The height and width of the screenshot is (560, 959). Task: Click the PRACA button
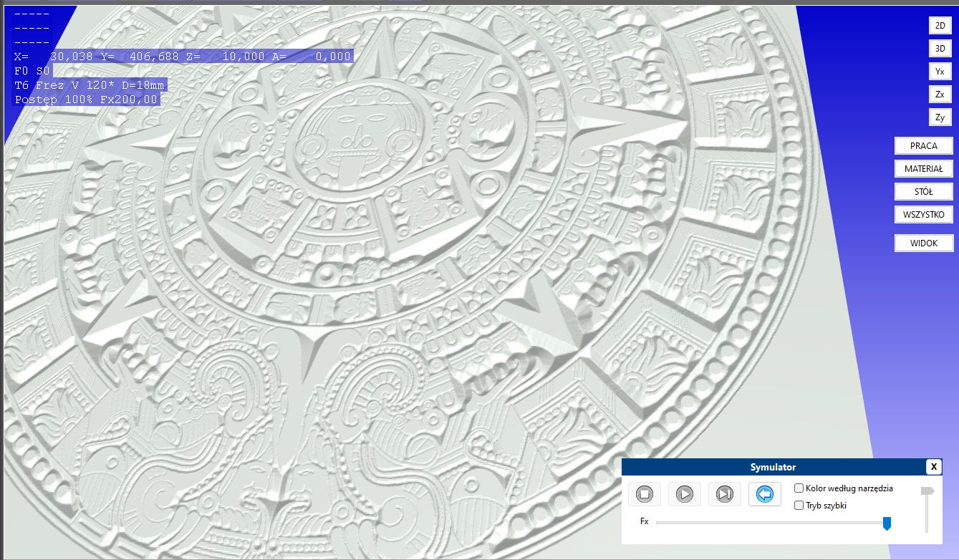tap(924, 146)
